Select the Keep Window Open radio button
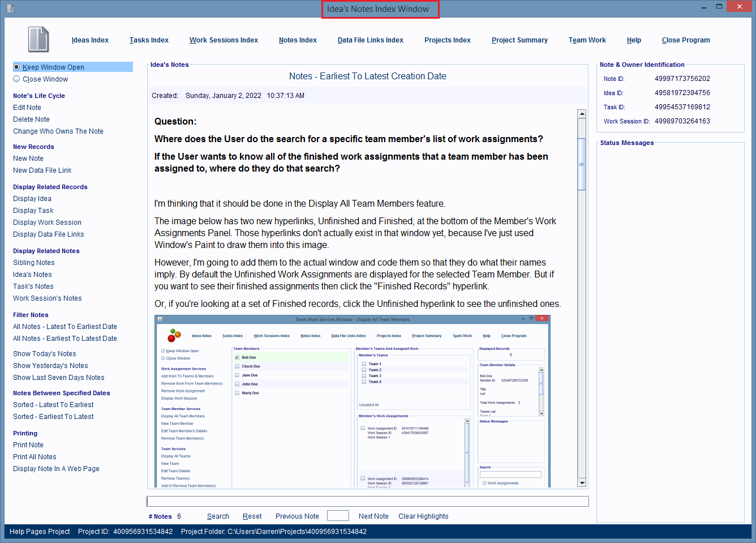Image resolution: width=756 pixels, height=543 pixels. pos(16,67)
